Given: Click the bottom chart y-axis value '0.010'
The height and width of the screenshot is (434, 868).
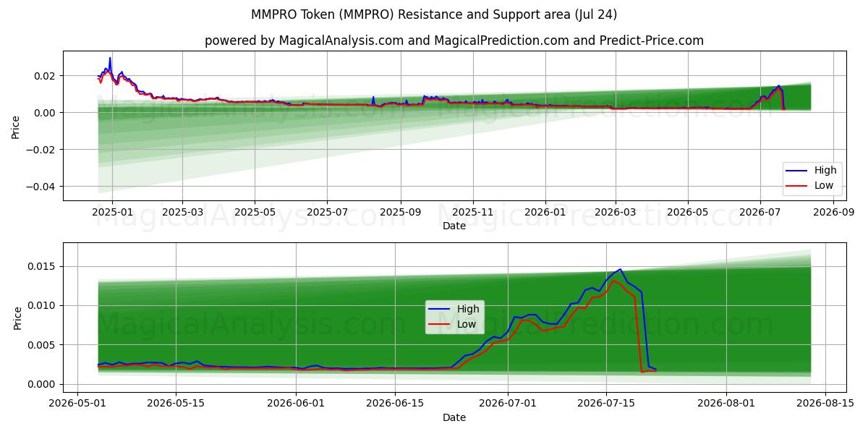Looking at the screenshot, I should pos(43,305).
